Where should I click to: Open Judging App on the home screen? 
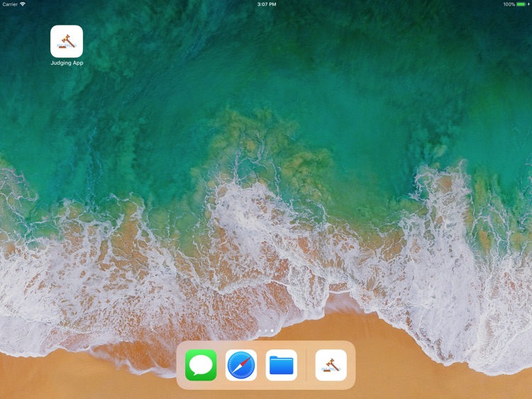point(67,41)
